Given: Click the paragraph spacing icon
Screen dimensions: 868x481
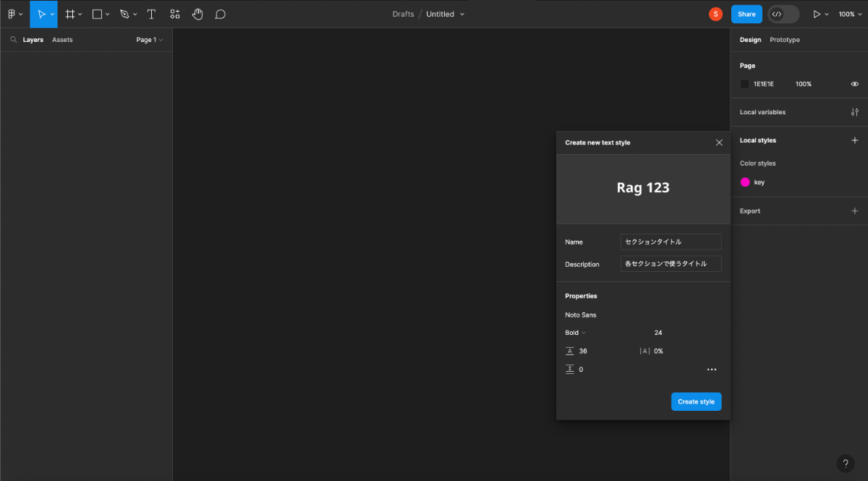Looking at the screenshot, I should [x=570, y=370].
